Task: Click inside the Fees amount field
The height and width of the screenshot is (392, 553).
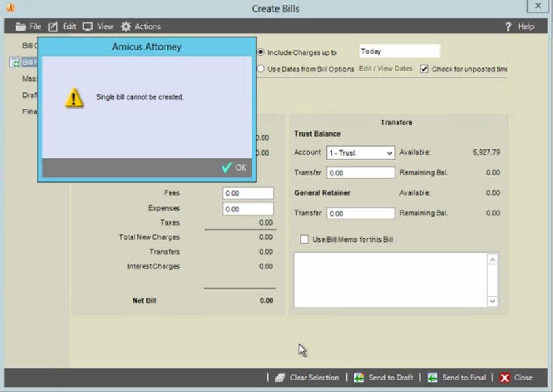Action: 246,193
